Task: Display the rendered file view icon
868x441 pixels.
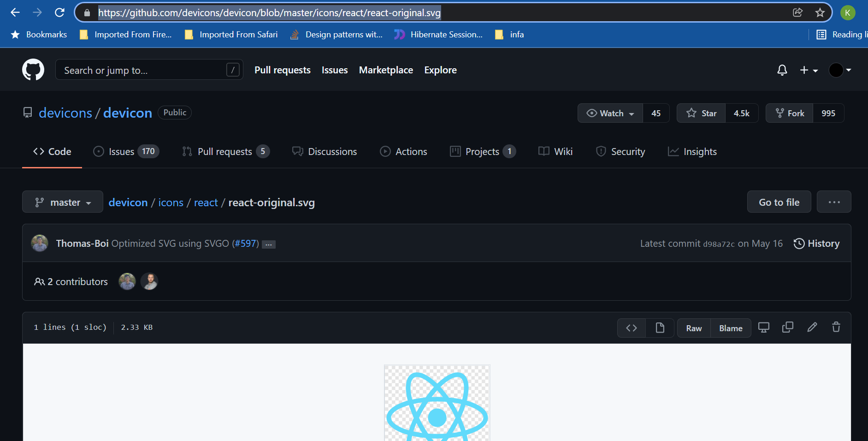Action: pos(660,328)
